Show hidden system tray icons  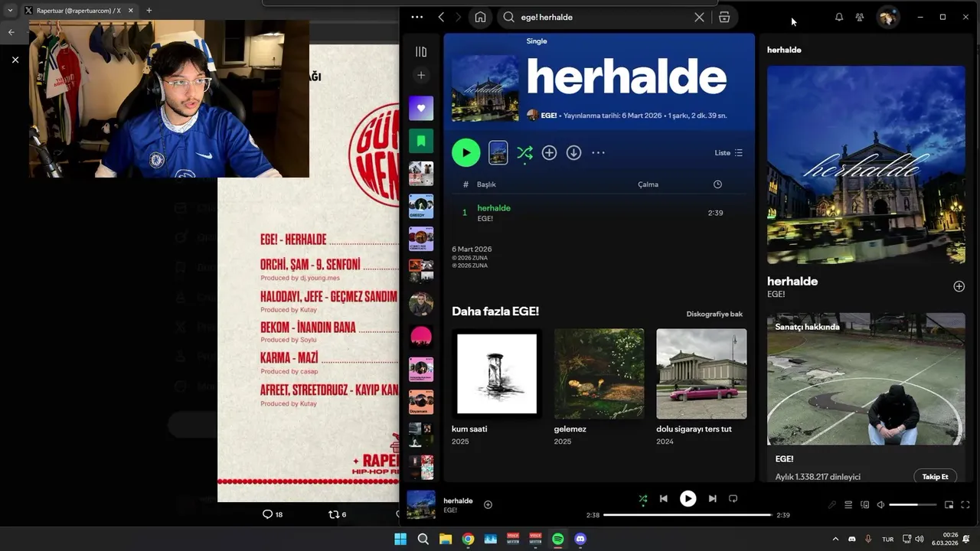(835, 539)
